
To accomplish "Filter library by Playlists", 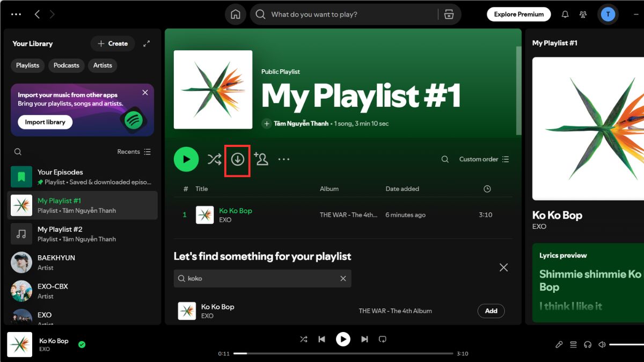I will tap(27, 65).
